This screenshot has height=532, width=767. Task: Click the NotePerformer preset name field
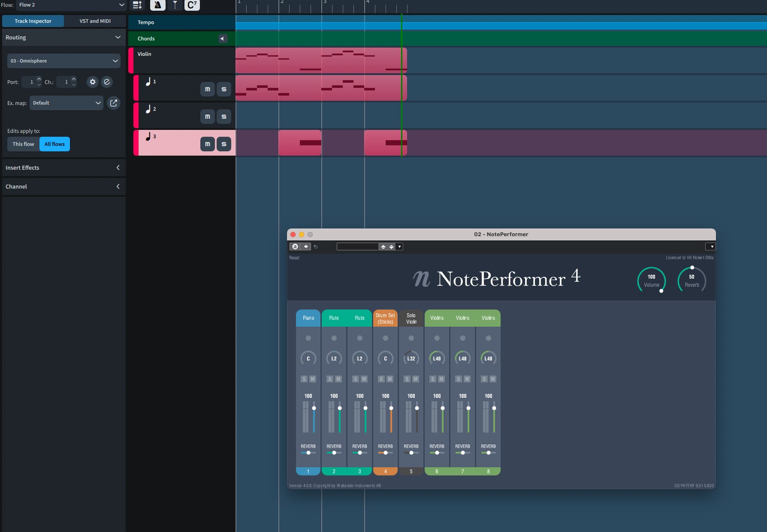click(x=357, y=246)
